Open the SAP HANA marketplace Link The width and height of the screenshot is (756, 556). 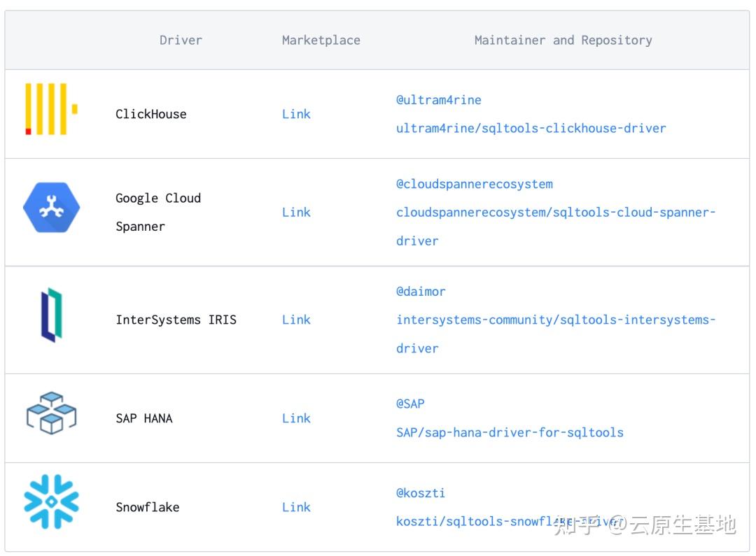tap(296, 418)
